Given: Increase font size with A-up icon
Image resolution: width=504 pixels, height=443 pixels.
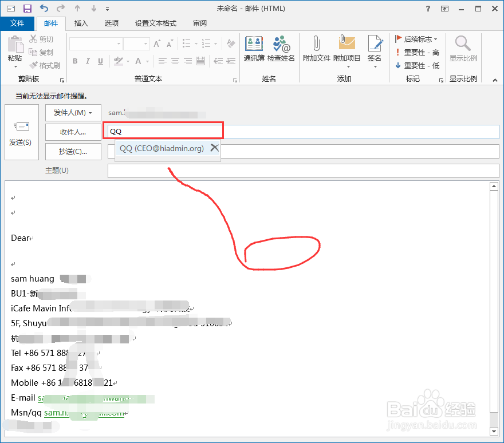Looking at the screenshot, I should click(157, 43).
